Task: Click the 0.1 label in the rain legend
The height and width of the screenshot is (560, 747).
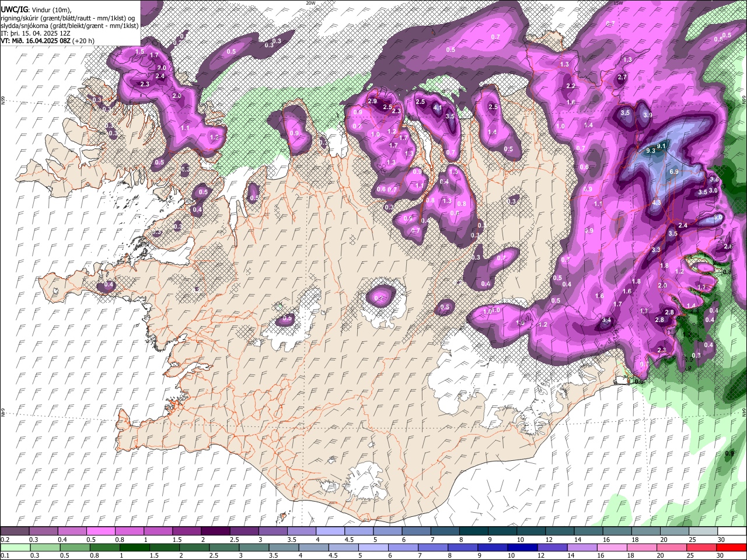Action: click(x=5, y=555)
